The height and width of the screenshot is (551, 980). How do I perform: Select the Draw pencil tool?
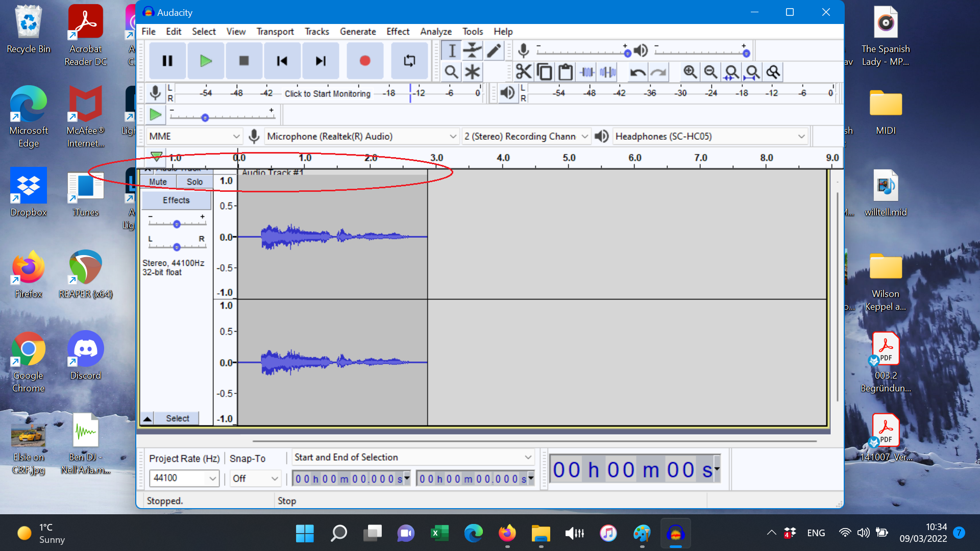point(494,51)
